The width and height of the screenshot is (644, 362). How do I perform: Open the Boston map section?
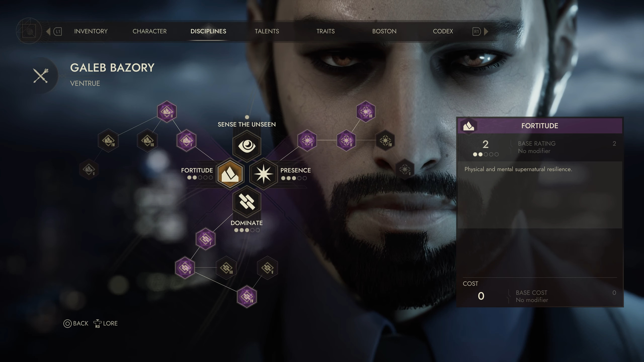384,31
